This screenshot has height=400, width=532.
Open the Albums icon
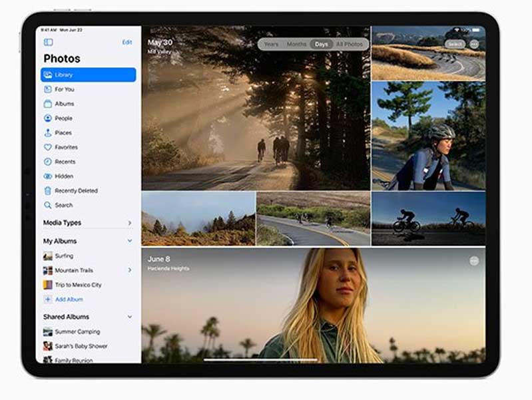[x=48, y=104]
